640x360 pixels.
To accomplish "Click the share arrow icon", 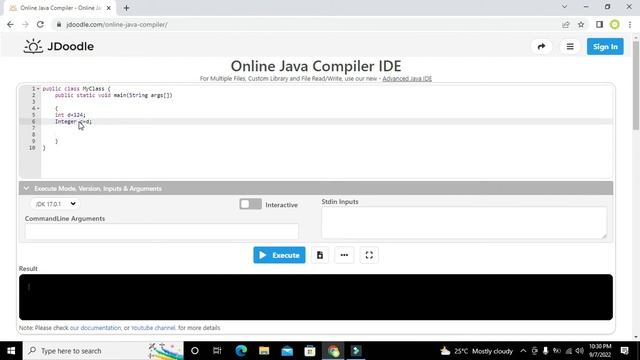I will [x=541, y=47].
